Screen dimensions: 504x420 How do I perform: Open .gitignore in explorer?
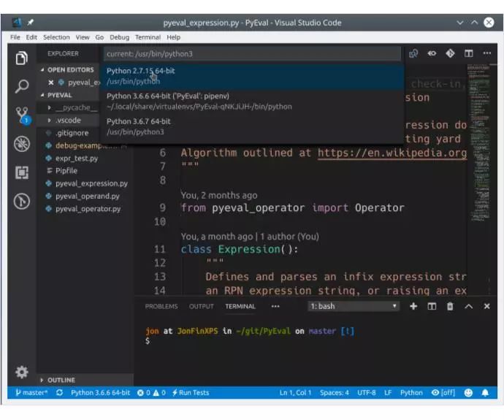pos(72,133)
